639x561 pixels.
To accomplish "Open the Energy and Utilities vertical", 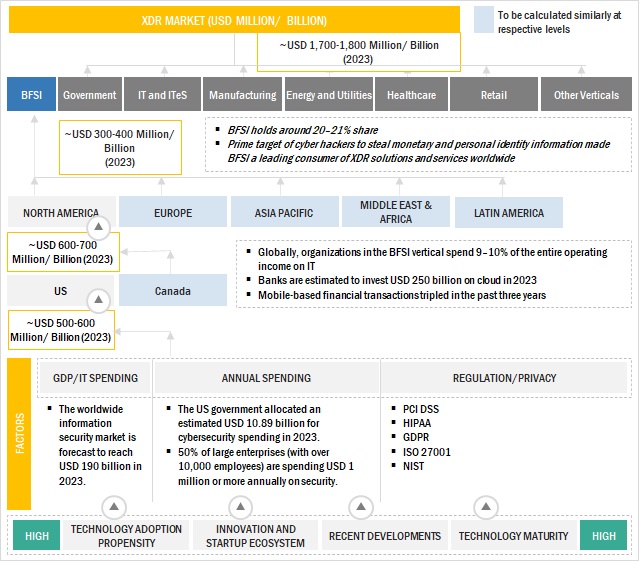I will (327, 95).
